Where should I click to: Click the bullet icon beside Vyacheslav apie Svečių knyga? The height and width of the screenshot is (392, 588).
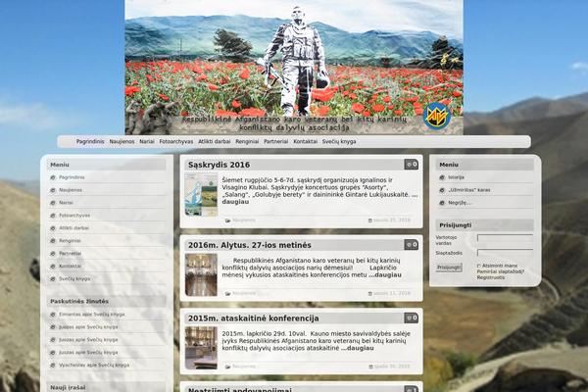53,365
